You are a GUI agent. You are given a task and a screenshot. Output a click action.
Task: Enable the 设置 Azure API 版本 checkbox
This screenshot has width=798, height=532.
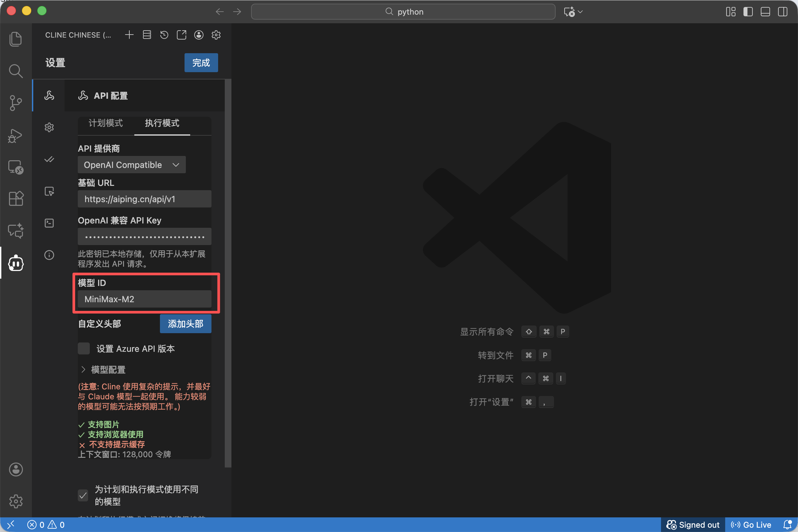tap(84, 348)
